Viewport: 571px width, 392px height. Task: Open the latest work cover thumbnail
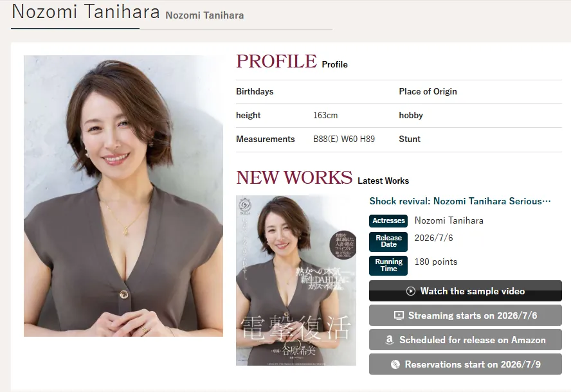296,280
